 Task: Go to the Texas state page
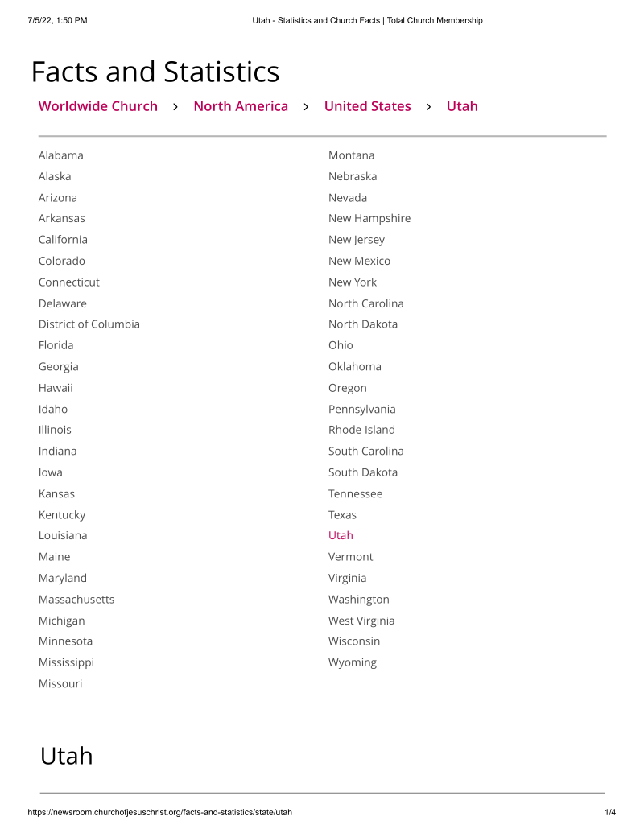pos(342,515)
